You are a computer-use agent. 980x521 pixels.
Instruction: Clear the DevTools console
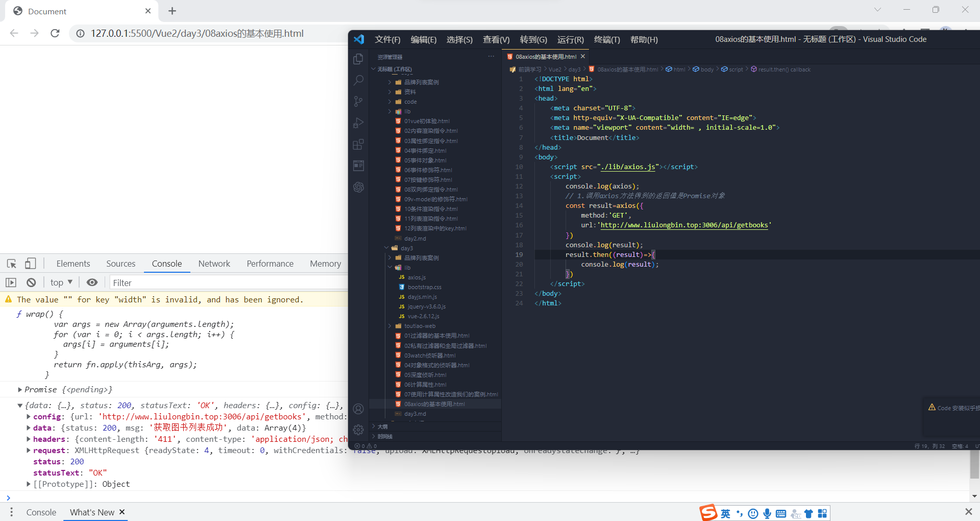(x=31, y=282)
